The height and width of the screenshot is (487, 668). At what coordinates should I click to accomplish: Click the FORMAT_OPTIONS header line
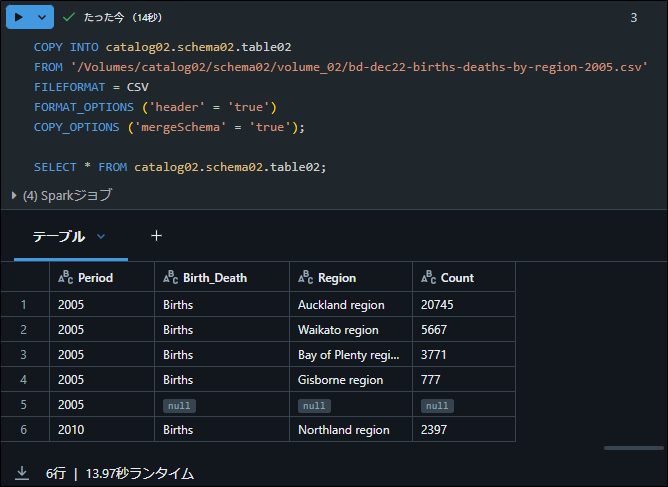(x=155, y=107)
